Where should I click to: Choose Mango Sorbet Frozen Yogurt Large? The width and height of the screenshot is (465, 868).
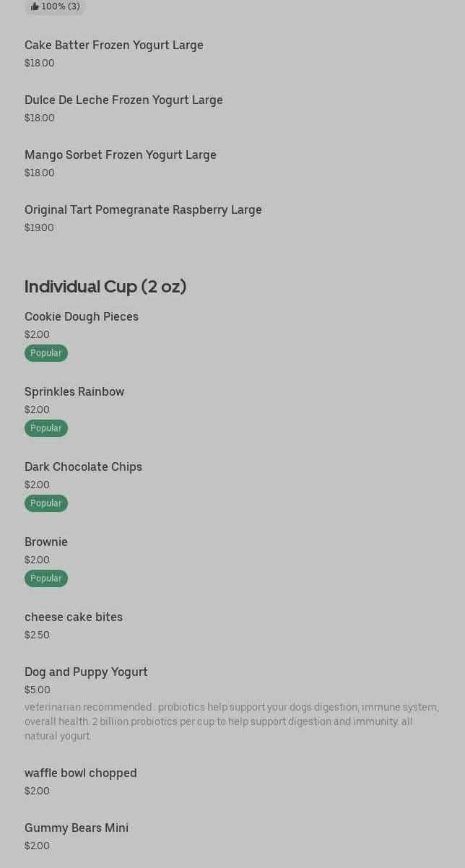click(x=121, y=155)
